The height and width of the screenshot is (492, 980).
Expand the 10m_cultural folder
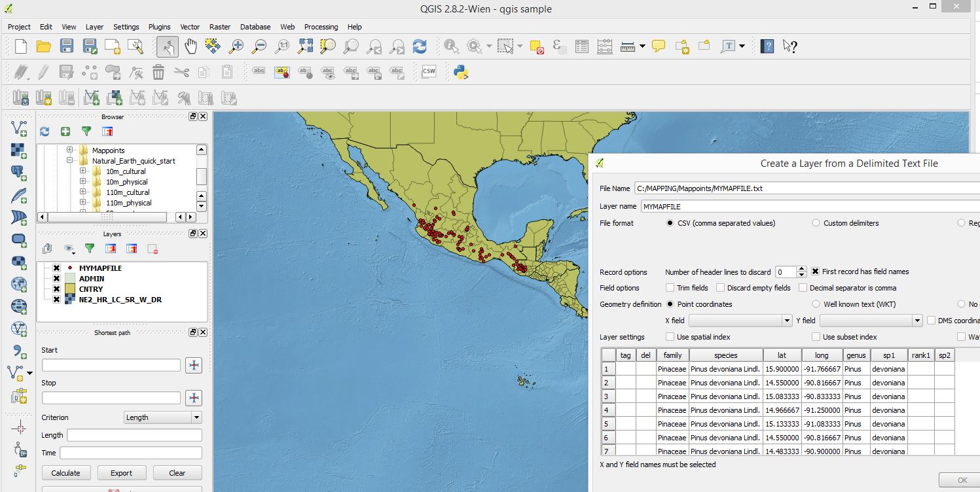pos(83,171)
